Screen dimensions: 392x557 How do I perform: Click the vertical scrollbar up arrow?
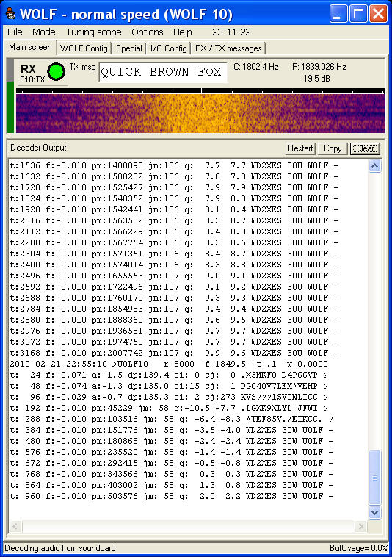[x=375, y=165]
